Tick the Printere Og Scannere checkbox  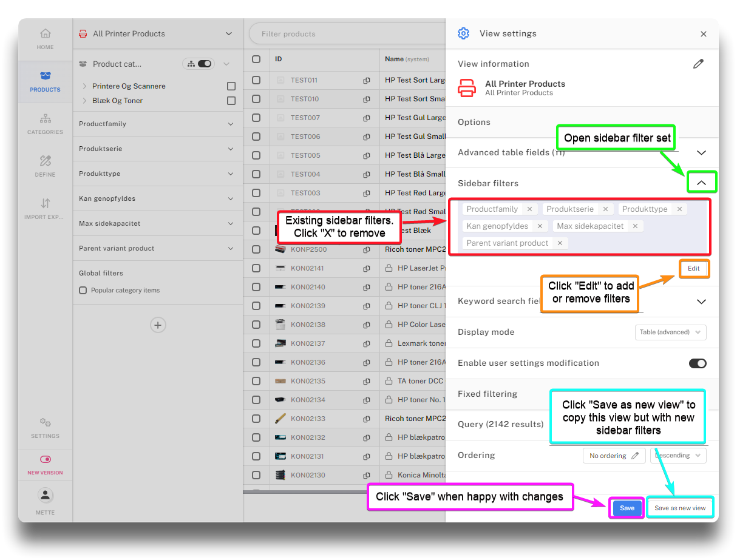click(x=231, y=86)
